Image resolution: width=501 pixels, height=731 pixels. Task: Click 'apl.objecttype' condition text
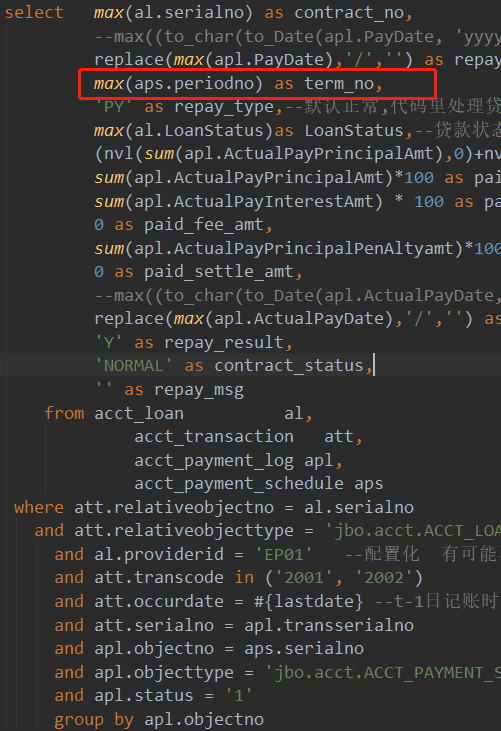point(164,672)
